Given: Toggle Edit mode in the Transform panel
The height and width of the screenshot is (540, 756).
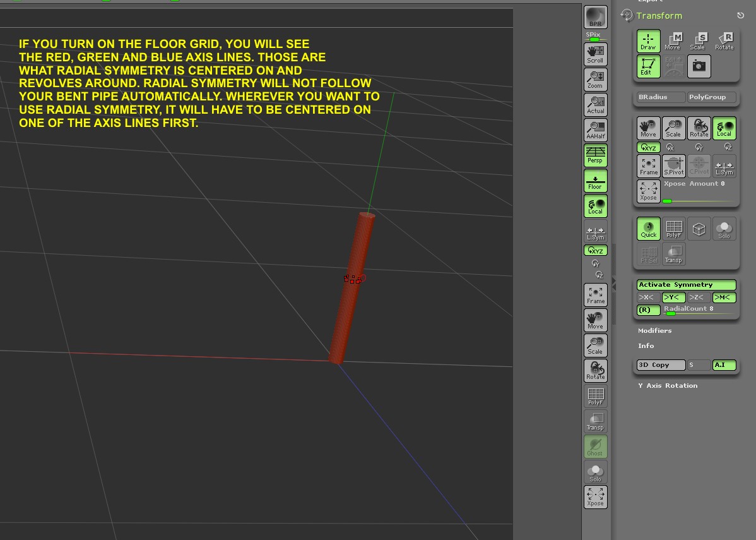Looking at the screenshot, I should coord(648,66).
